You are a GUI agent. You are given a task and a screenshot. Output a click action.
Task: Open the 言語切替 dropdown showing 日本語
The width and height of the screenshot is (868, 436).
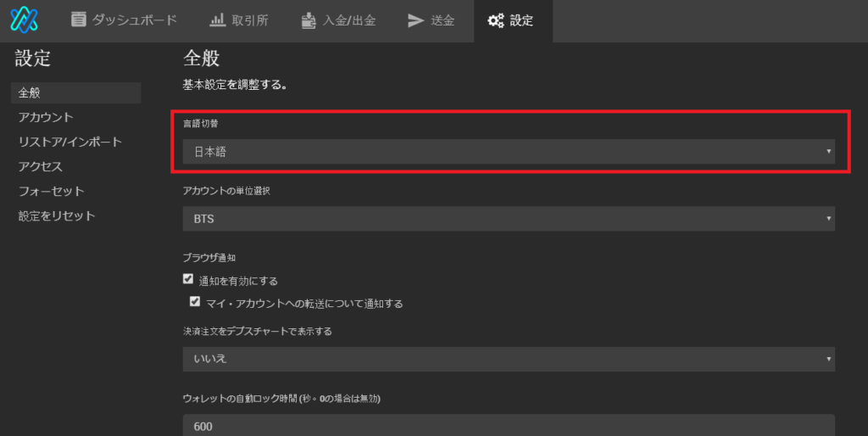[509, 151]
